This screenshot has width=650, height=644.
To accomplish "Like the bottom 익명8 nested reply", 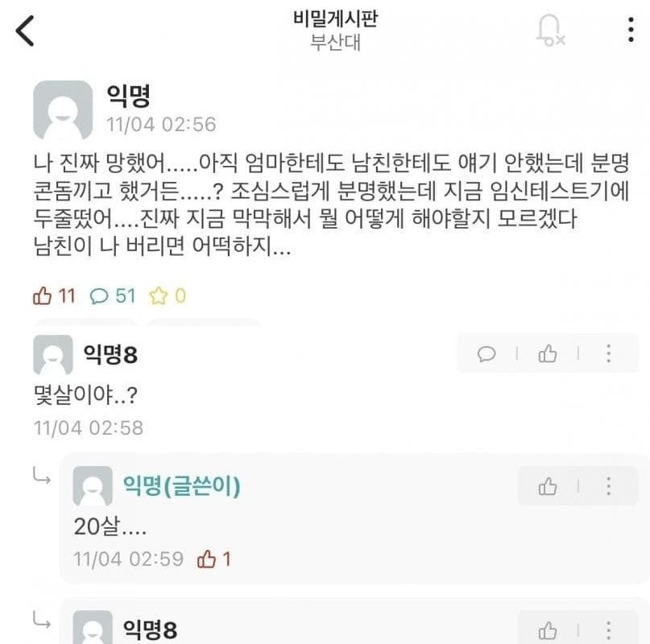I will 548,630.
